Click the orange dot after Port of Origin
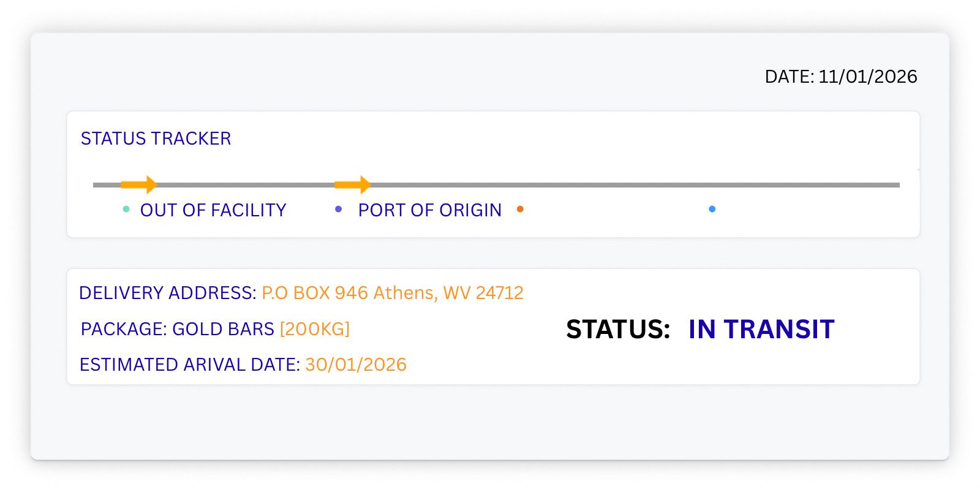The height and width of the screenshot is (489, 980). 520,209
